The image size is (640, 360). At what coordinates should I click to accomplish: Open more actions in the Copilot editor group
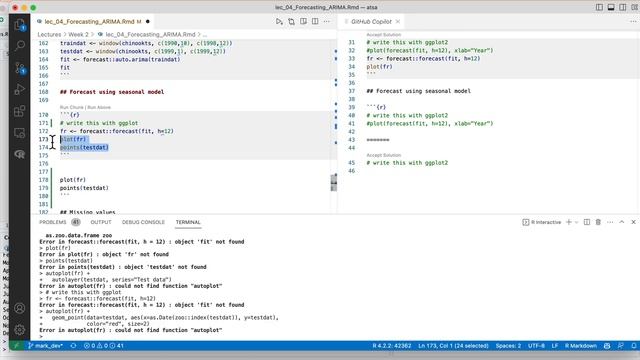click(x=633, y=21)
